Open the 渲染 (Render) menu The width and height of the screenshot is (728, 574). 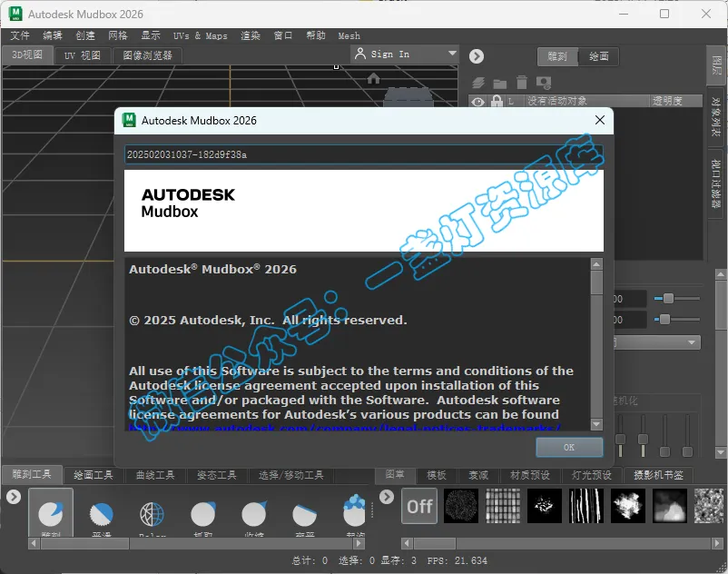251,35
